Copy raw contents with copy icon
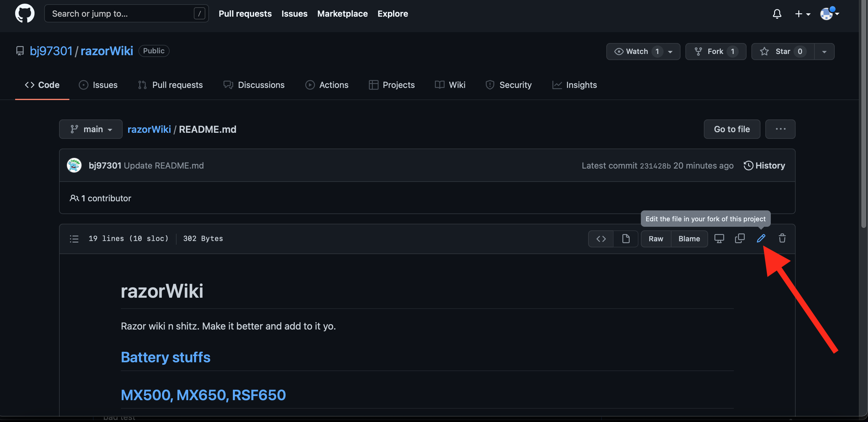Viewport: 868px width, 422px height. tap(740, 239)
